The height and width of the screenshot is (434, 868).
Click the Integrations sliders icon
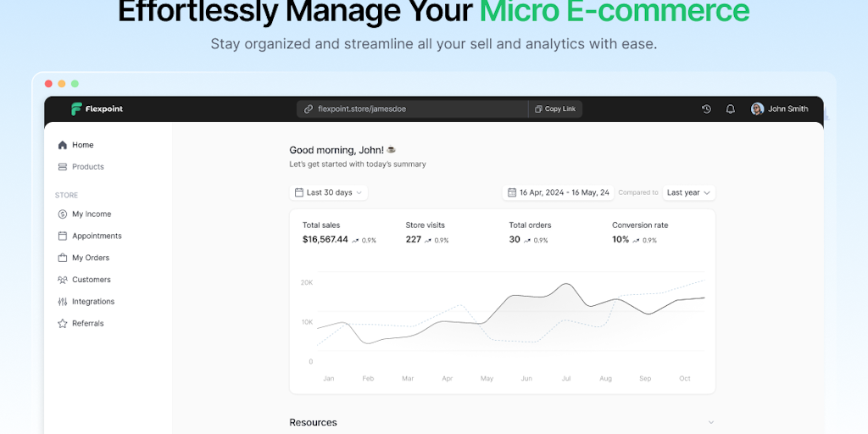pos(63,302)
